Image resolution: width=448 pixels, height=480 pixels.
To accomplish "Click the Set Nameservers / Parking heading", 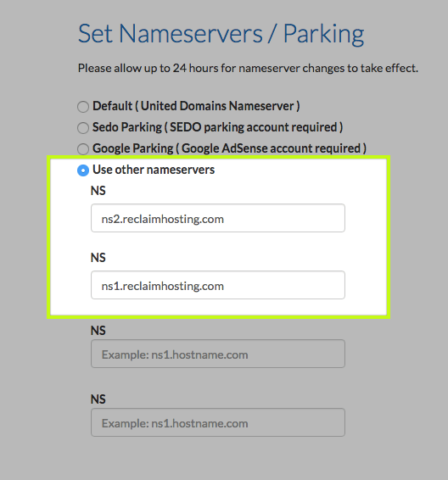I will [x=221, y=34].
